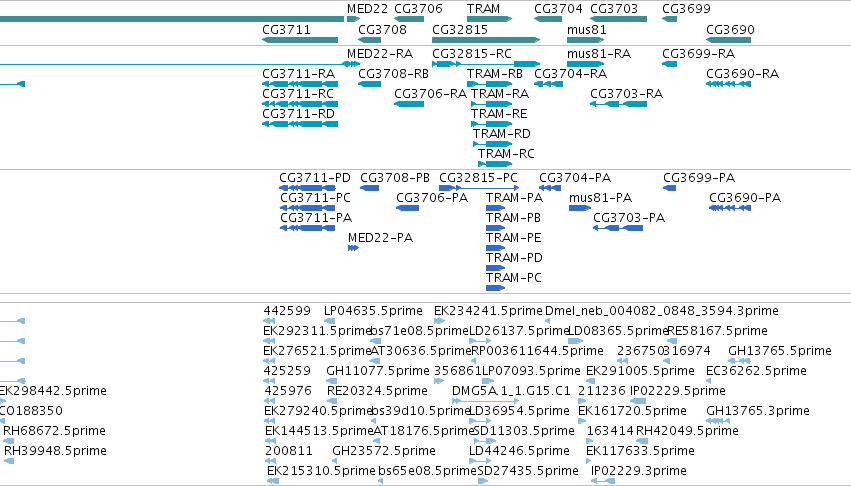
Task: Click EST Dmel_neb_004082_0848_3594.3prime
Action: tap(662, 311)
